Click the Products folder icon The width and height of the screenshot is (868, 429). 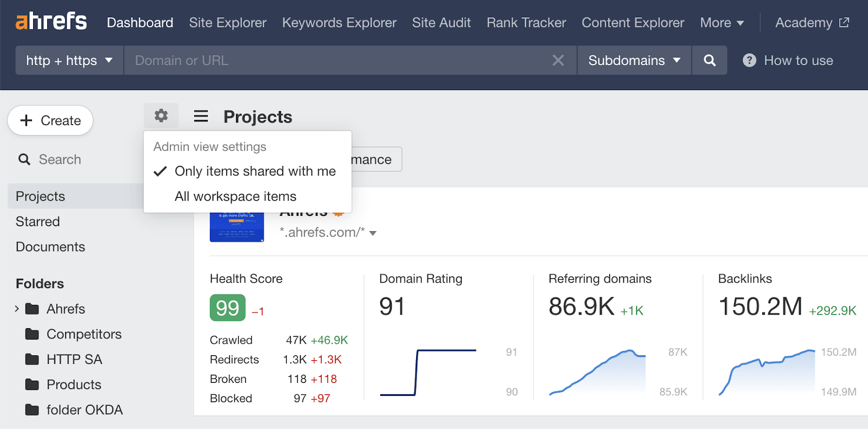click(33, 385)
